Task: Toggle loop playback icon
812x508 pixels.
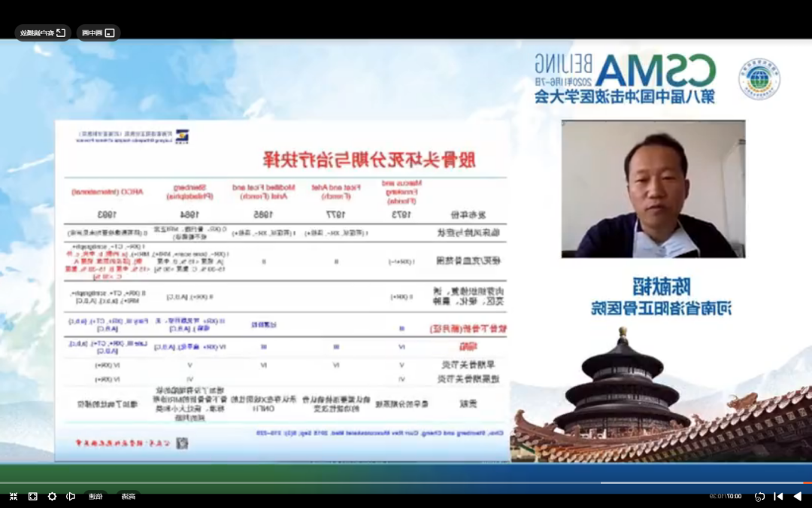Action: point(759,496)
